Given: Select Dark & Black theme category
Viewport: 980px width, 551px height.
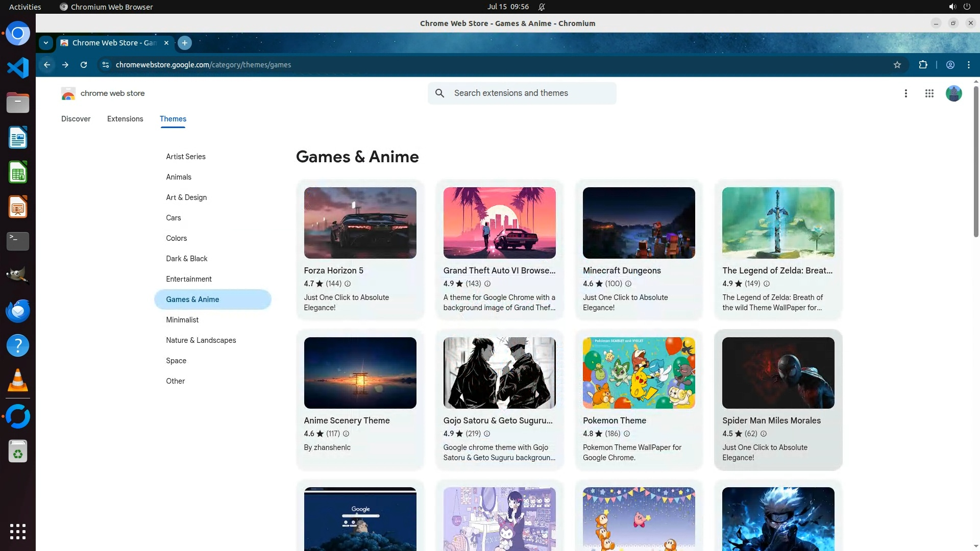Looking at the screenshot, I should click(x=186, y=259).
